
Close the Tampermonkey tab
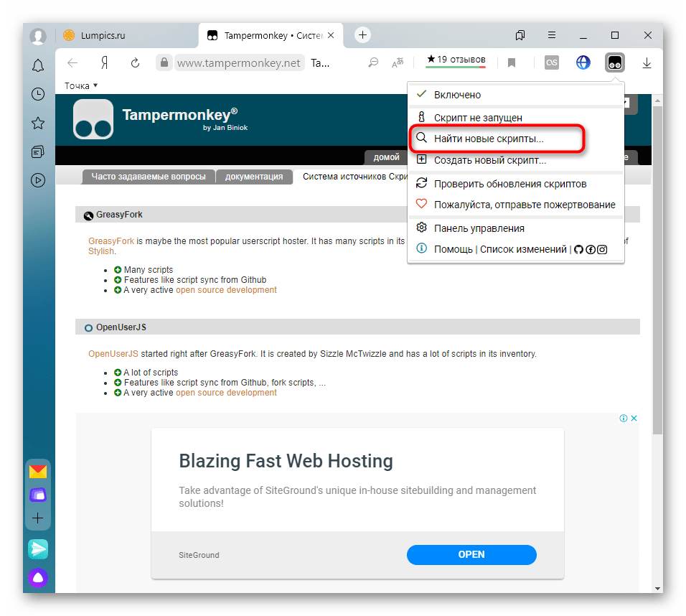331,35
